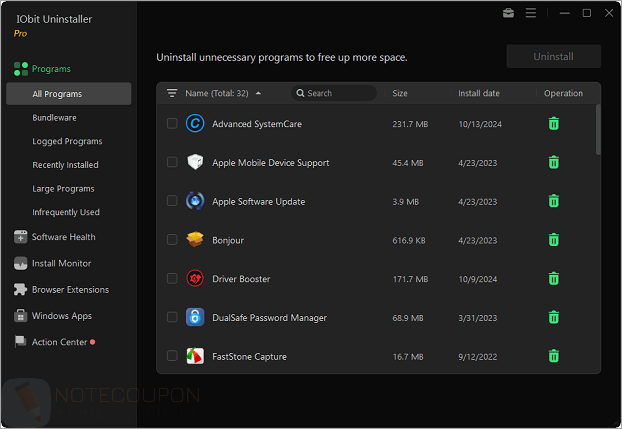
Task: Click the 616.9 KB size value
Action: [409, 240]
